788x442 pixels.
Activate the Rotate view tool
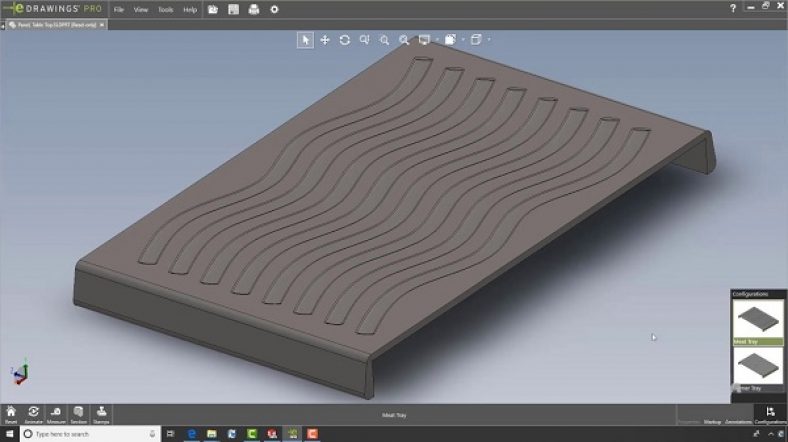pyautogui.click(x=345, y=40)
